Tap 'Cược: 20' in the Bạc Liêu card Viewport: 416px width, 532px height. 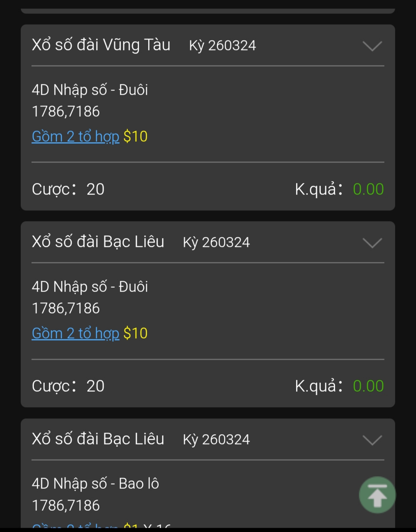[x=68, y=386]
